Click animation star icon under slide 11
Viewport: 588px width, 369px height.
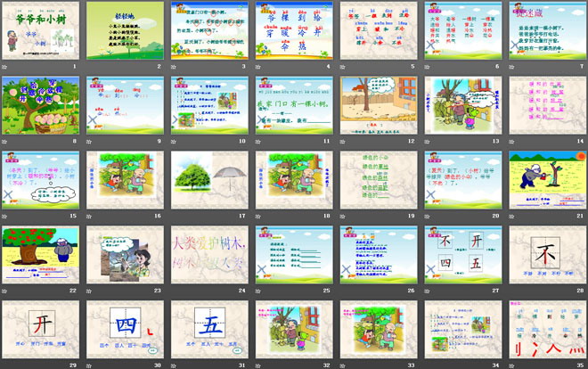point(258,142)
